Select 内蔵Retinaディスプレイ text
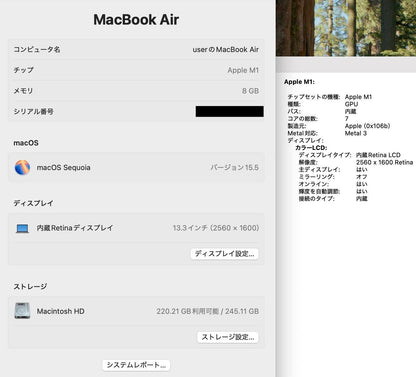Viewport: 416px width, 377px height. (x=75, y=228)
